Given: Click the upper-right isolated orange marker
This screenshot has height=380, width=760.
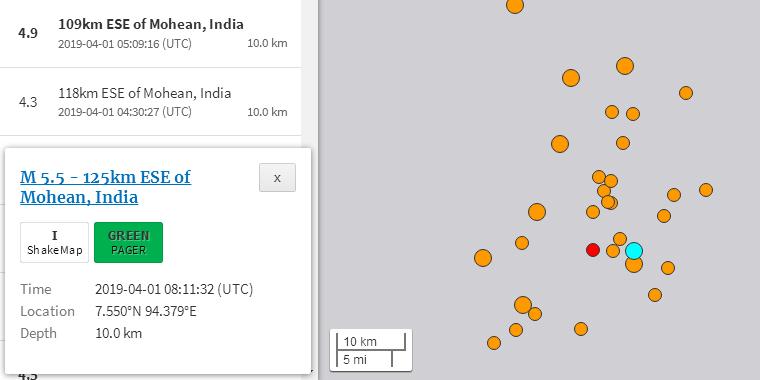Looking at the screenshot, I should point(685,93).
